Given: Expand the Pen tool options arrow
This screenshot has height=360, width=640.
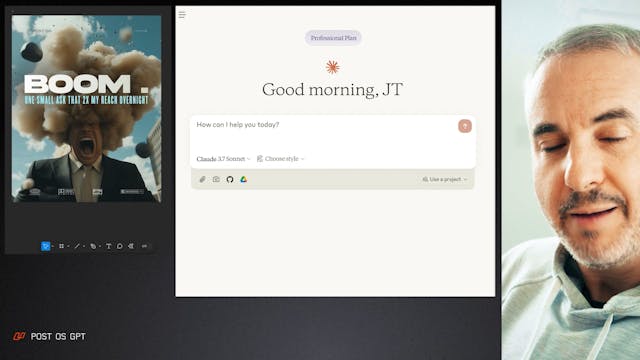Looking at the screenshot, I should pyautogui.click(x=100, y=246).
